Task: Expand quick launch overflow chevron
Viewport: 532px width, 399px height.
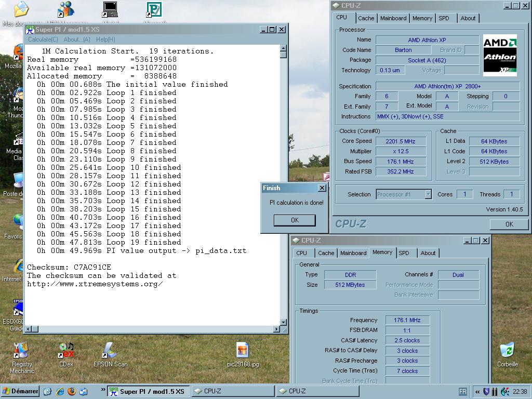Action: pos(103,390)
